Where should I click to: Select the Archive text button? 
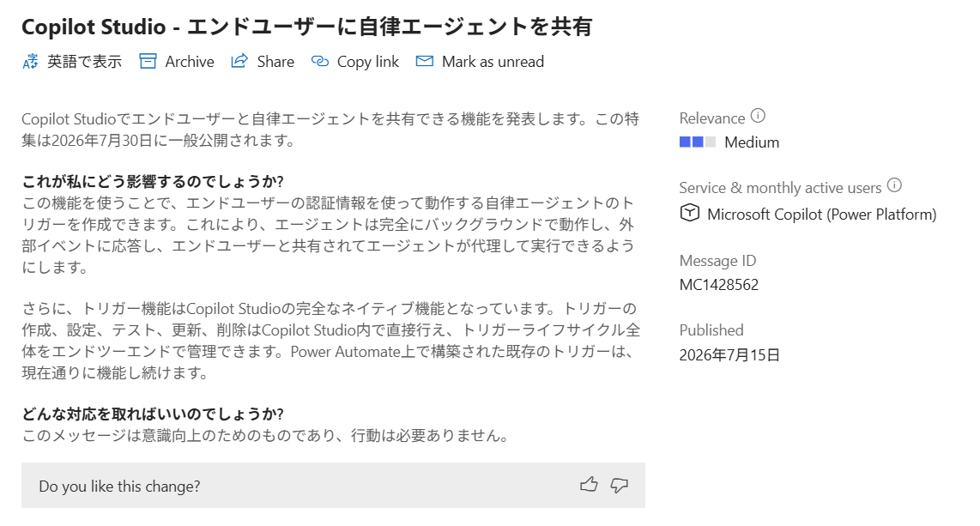(x=190, y=62)
